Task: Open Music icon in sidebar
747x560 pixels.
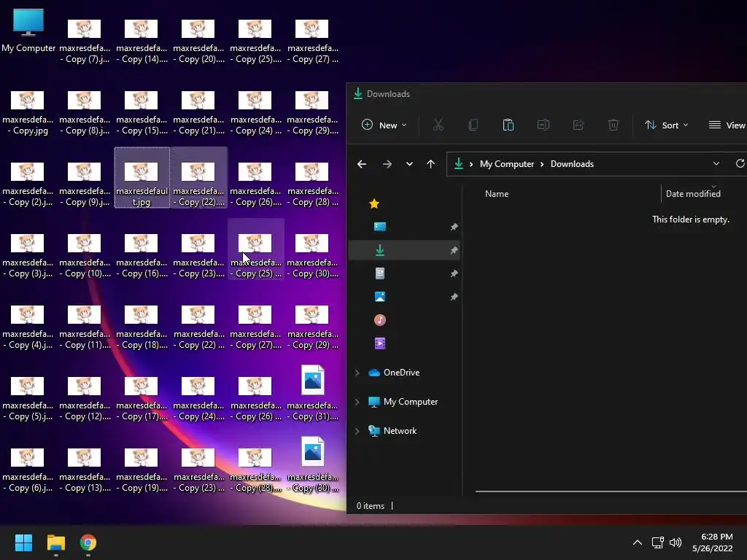Action: pyautogui.click(x=379, y=320)
